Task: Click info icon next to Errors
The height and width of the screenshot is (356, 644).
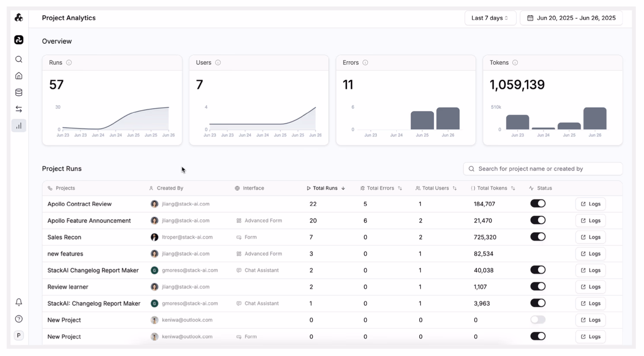Action: point(365,63)
